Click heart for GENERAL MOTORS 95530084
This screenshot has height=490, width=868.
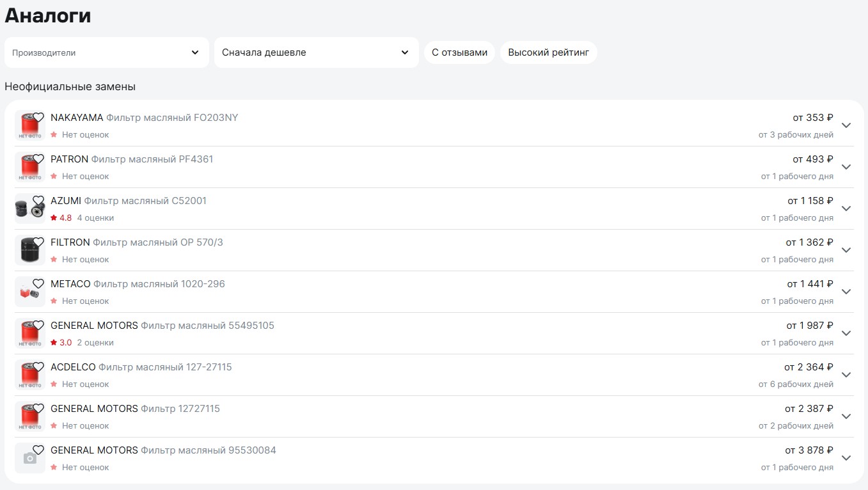[x=38, y=450]
